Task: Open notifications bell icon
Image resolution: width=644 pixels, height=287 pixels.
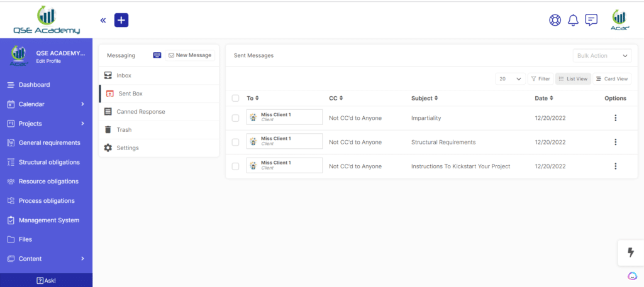Action: click(x=573, y=20)
